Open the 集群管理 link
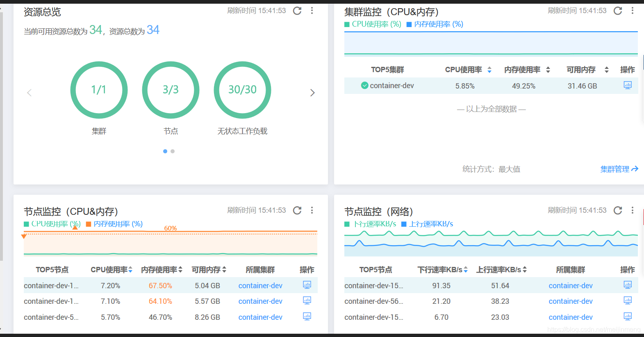644x337 pixels. click(619, 169)
